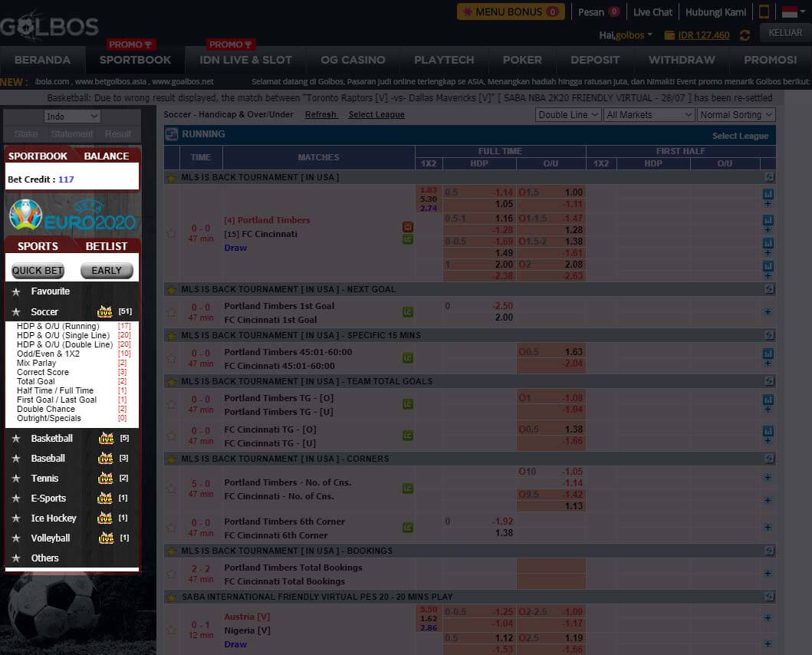Star the MLS Corners league header
The image size is (812, 655).
(x=171, y=459)
